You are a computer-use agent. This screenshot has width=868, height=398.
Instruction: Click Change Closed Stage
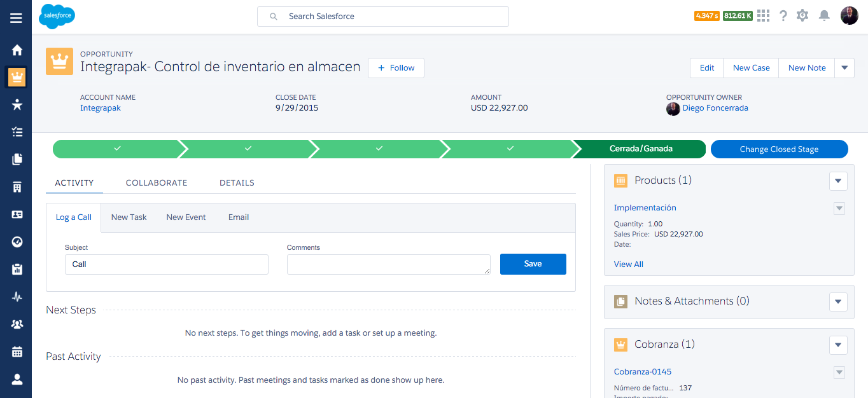click(x=779, y=149)
